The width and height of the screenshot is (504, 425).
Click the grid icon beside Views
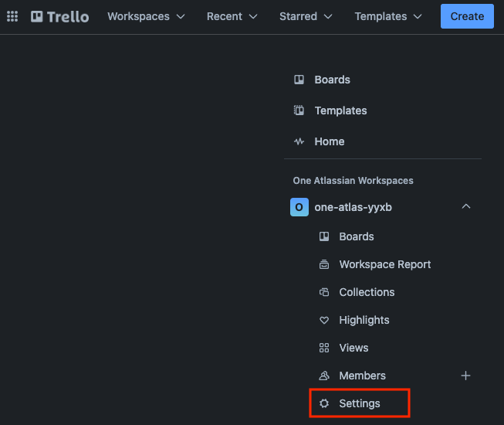(x=324, y=348)
